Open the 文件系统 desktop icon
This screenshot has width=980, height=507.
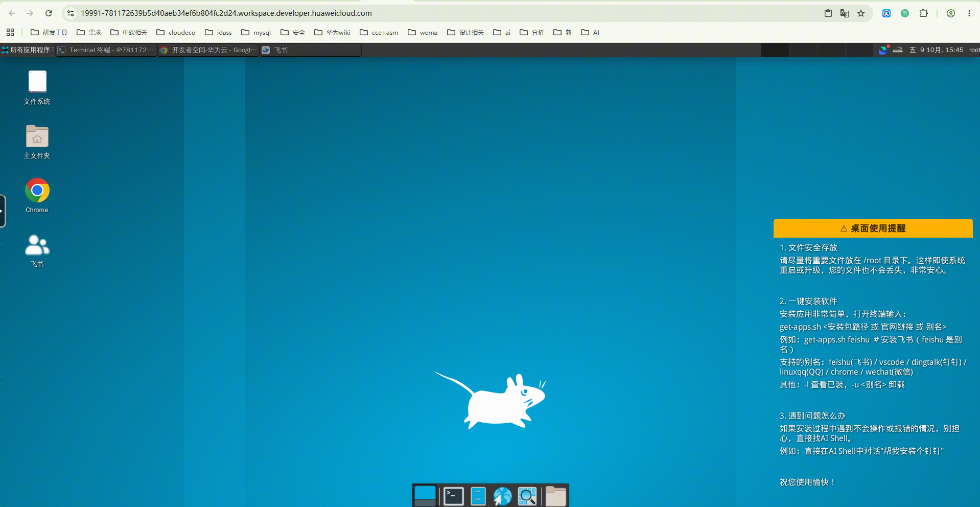37,87
